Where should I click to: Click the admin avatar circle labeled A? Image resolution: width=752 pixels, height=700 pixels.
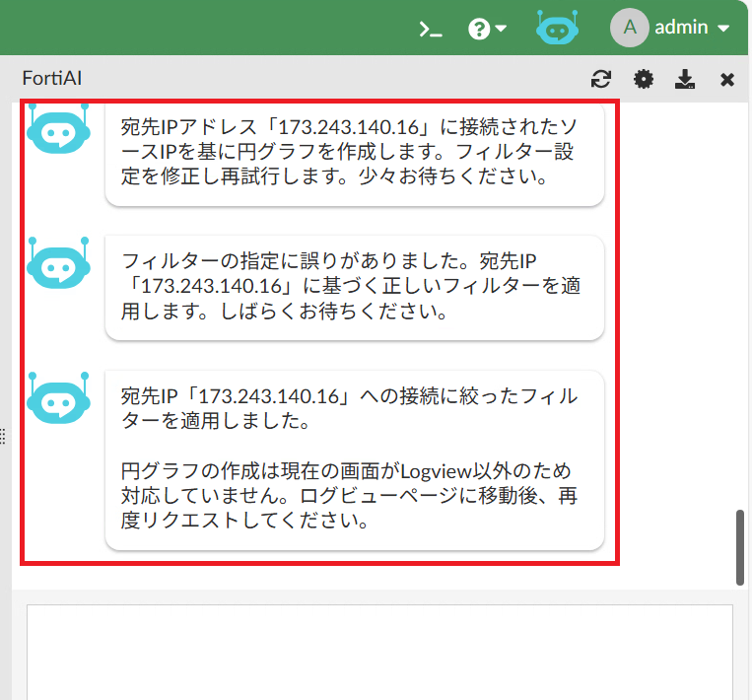coord(630,28)
